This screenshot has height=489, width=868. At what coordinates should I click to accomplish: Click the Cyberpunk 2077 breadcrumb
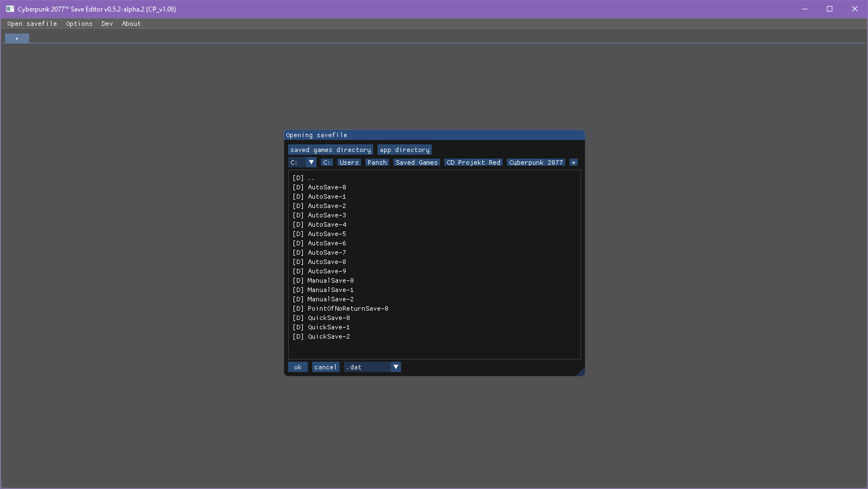click(536, 162)
